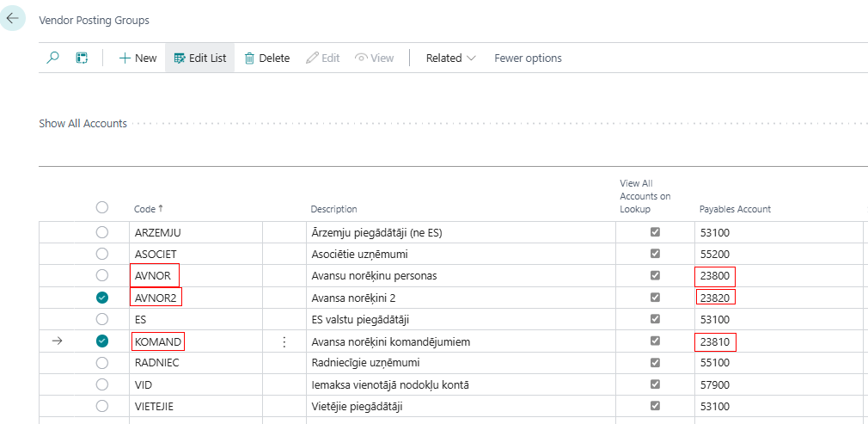Screen dimensions: 868x424
Task: Click the VID code cell
Action: tap(195, 384)
